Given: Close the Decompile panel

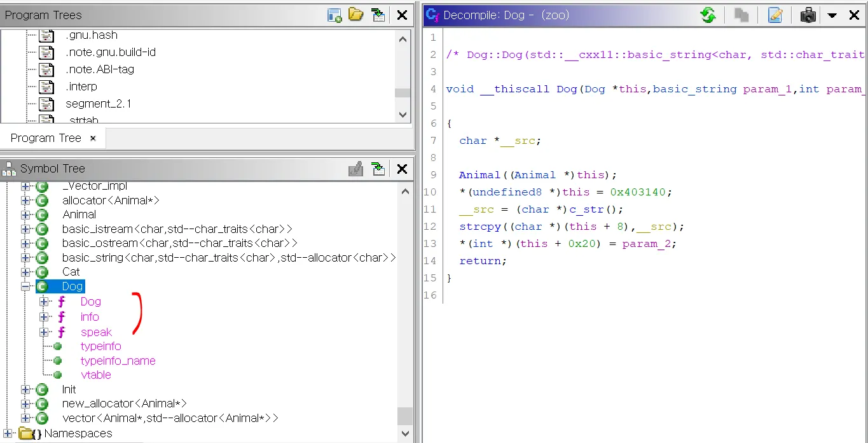Looking at the screenshot, I should coord(855,15).
